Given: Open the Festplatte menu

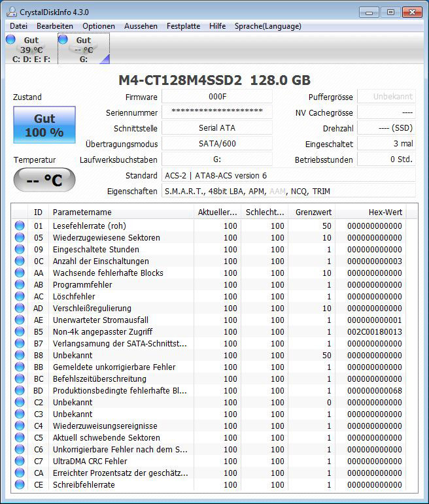Looking at the screenshot, I should [x=183, y=26].
